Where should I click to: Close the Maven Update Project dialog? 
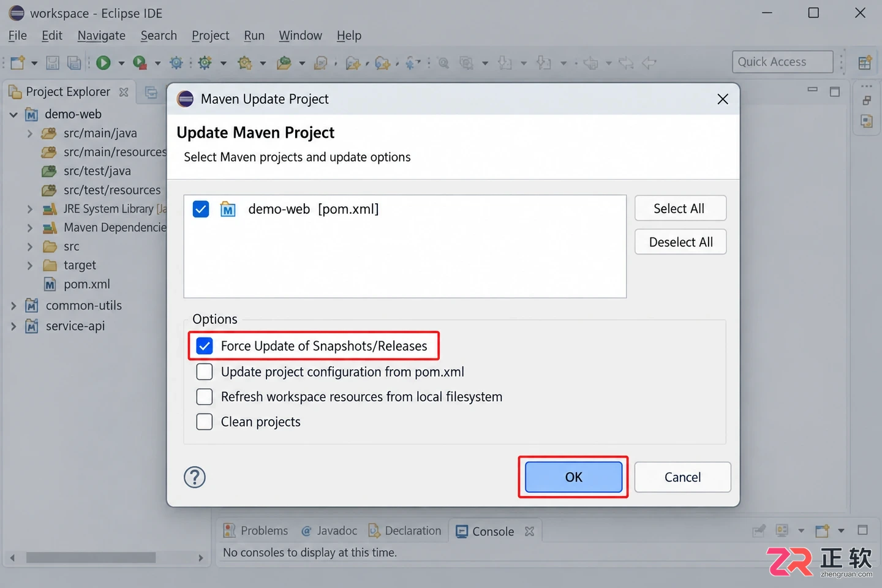(x=723, y=99)
